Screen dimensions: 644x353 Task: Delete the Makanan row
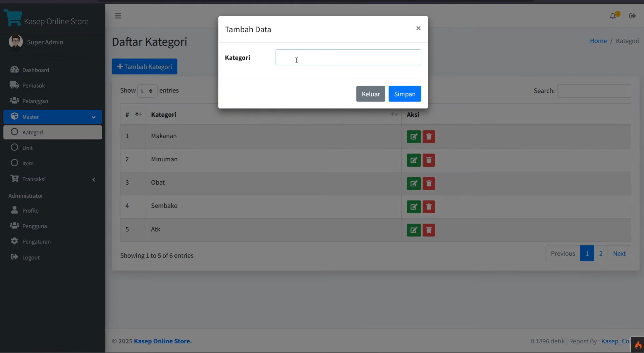pos(429,137)
